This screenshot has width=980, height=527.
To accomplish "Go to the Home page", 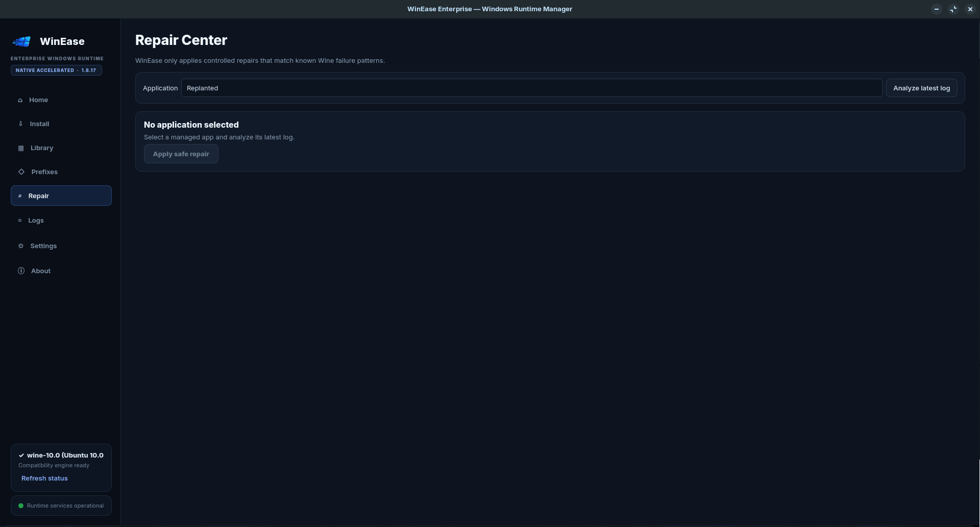I will click(61, 100).
